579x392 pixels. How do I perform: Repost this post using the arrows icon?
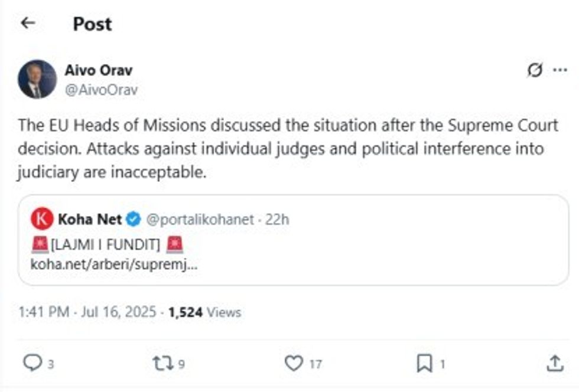(x=162, y=363)
